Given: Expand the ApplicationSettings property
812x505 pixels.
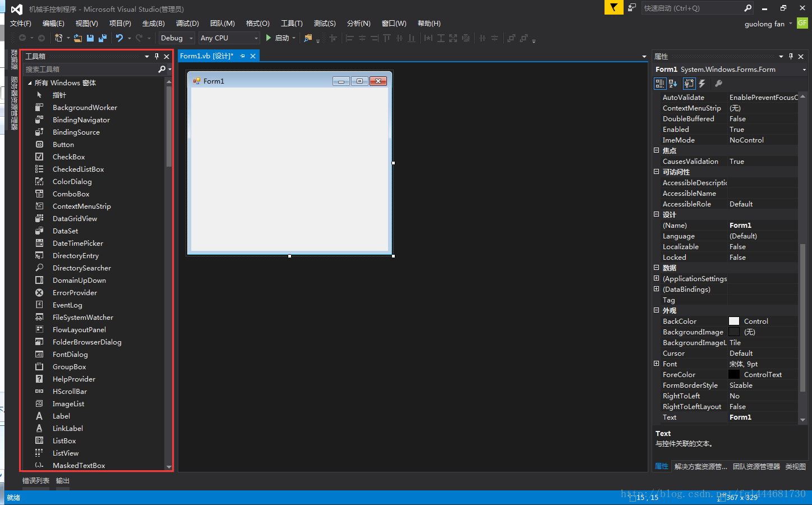Looking at the screenshot, I should (656, 278).
